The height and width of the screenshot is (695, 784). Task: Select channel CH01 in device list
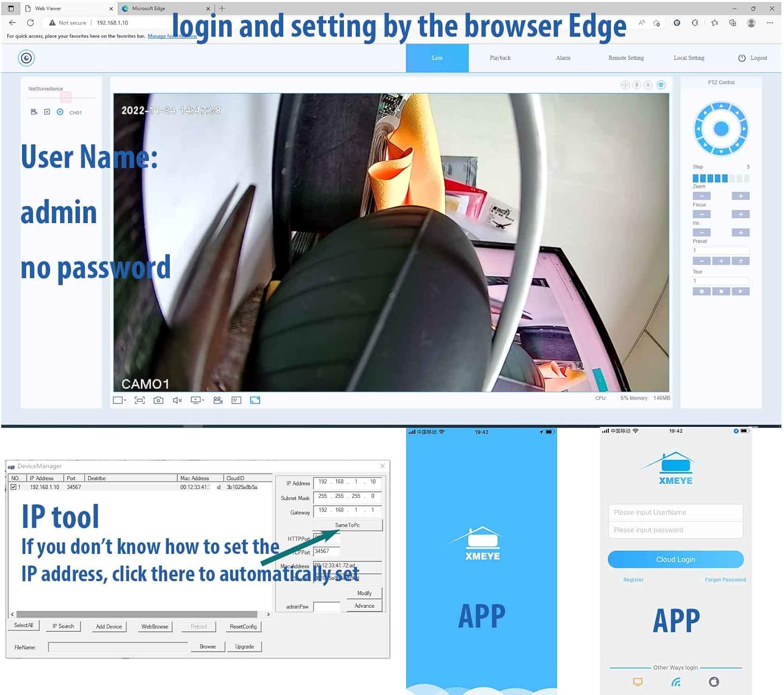coord(76,112)
